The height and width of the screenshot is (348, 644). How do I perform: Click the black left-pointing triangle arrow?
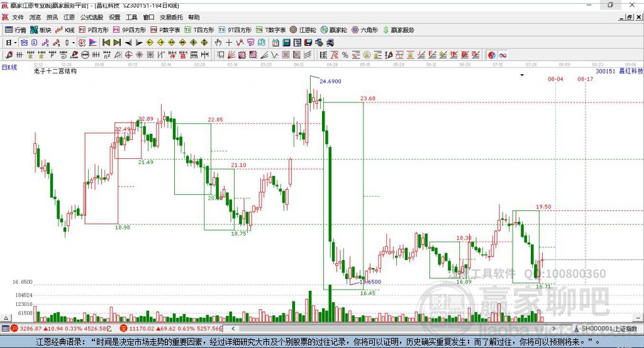(128, 43)
